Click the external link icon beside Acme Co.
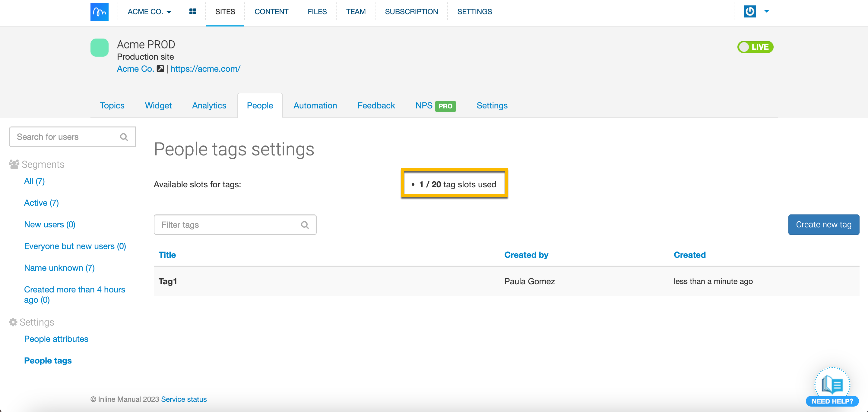Screen dimensions: 868x412 161,69
